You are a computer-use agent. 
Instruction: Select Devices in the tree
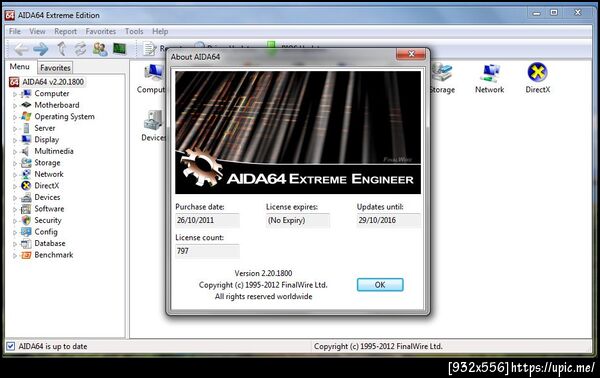tap(47, 197)
